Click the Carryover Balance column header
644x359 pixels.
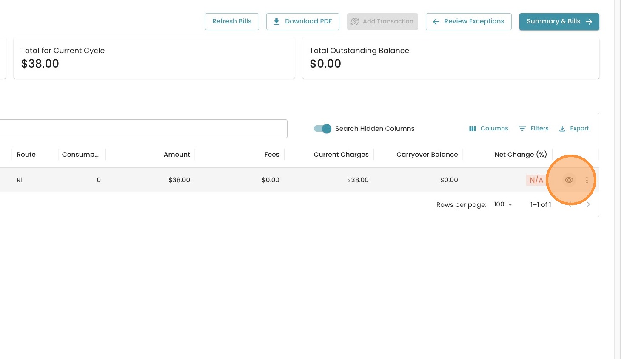pos(427,155)
